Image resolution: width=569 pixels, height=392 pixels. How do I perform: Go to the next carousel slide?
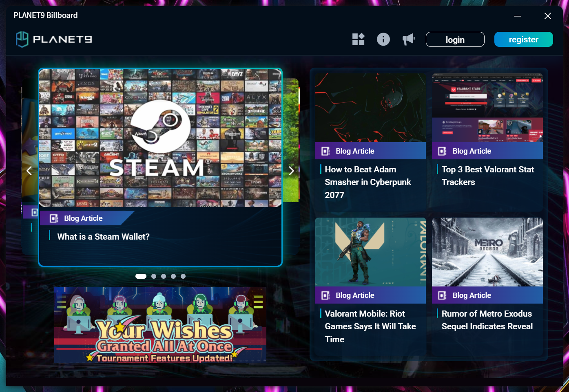[291, 171]
